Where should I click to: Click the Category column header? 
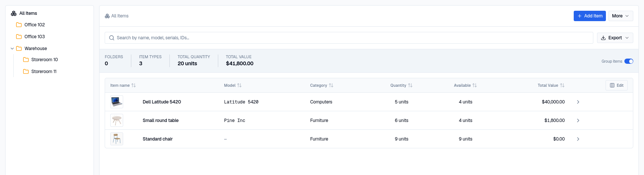(x=318, y=85)
